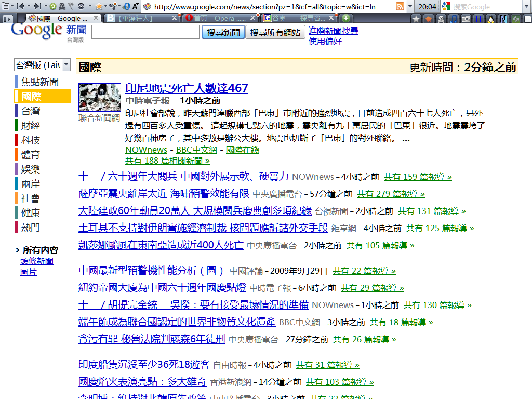Screen dimensions: 532x399
Task: Expand the search engine dropdown arrow
Action: point(527,6)
